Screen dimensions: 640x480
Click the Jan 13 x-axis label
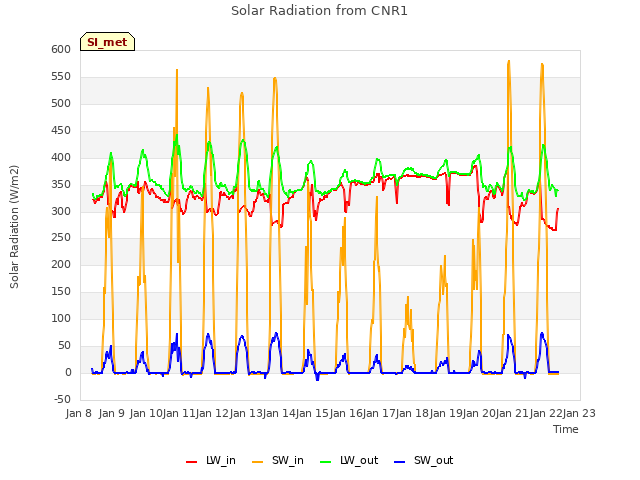click(x=246, y=413)
